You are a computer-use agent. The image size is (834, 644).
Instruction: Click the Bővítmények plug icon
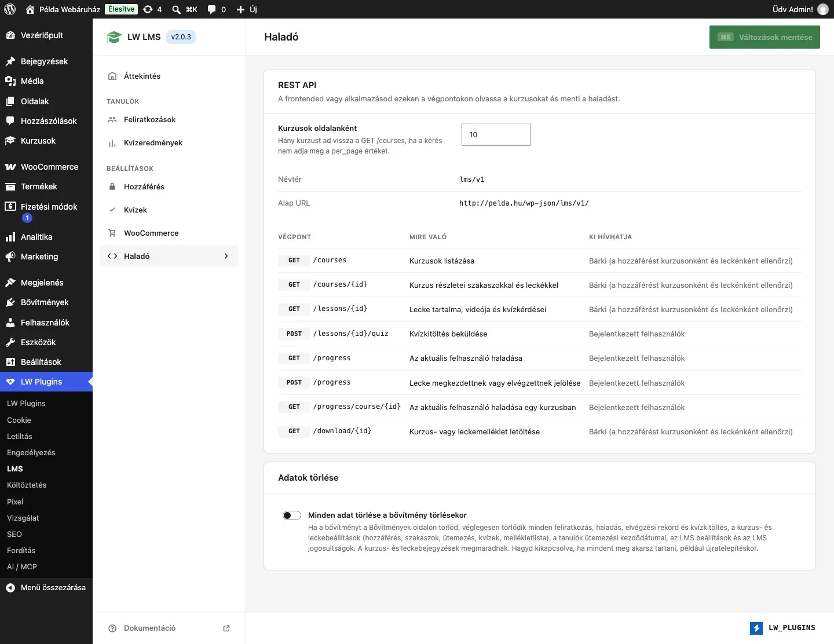10,302
